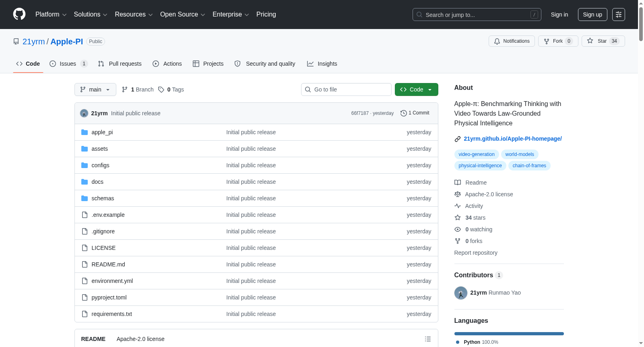Go to the GitHub homepage logo
Image resolution: width=644 pixels, height=347 pixels.
tap(19, 14)
